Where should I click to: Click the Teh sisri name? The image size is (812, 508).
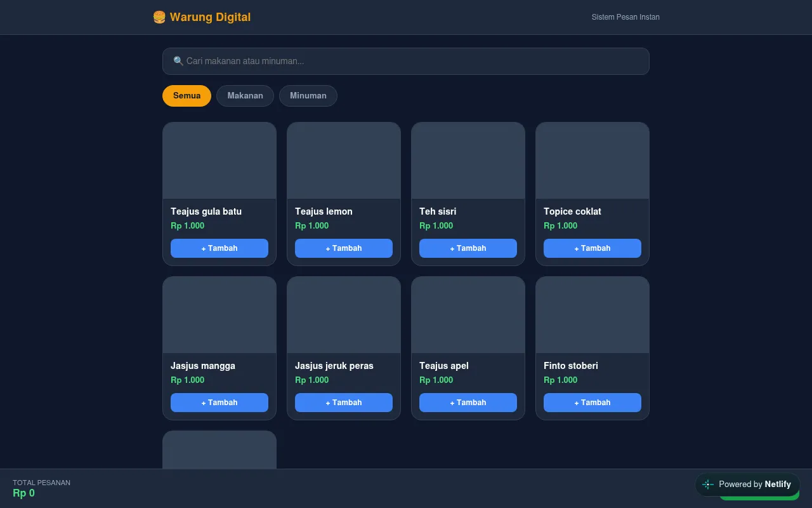coord(438,211)
